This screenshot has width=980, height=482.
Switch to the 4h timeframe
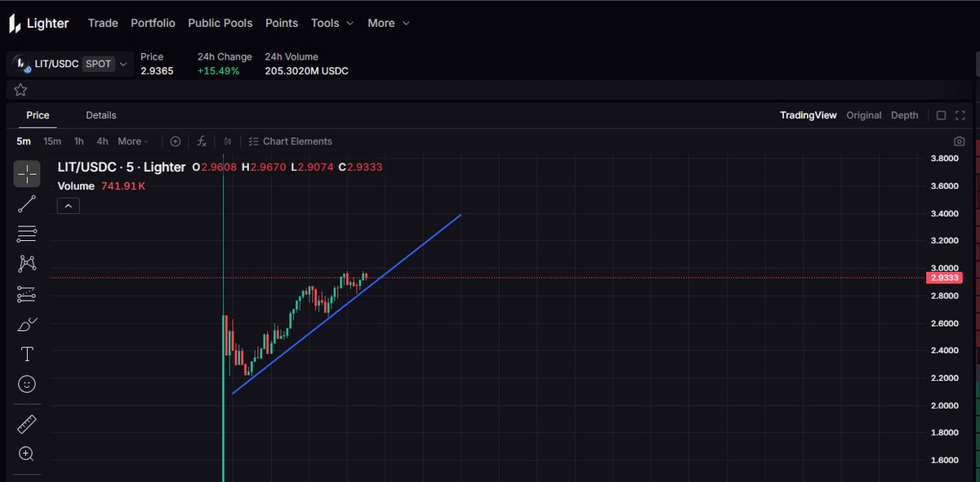[x=102, y=141]
